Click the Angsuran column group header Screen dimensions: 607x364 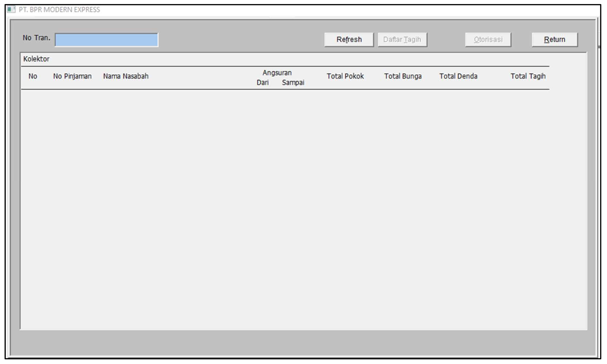[276, 73]
